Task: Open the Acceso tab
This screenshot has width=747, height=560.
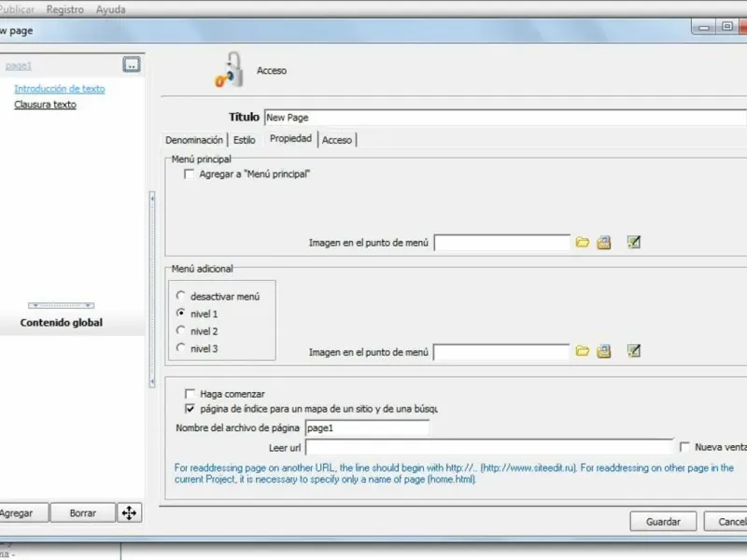Action: pyautogui.click(x=337, y=140)
